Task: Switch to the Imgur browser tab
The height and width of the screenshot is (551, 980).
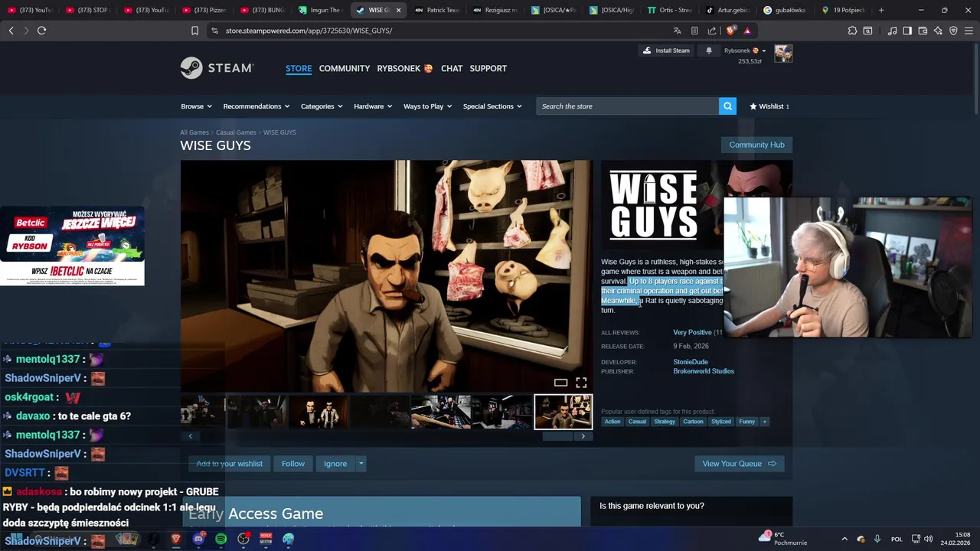Action: pos(320,10)
